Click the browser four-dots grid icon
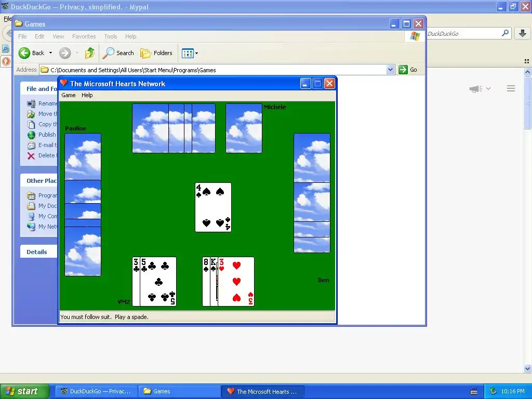The height and width of the screenshot is (399, 532). point(527,61)
